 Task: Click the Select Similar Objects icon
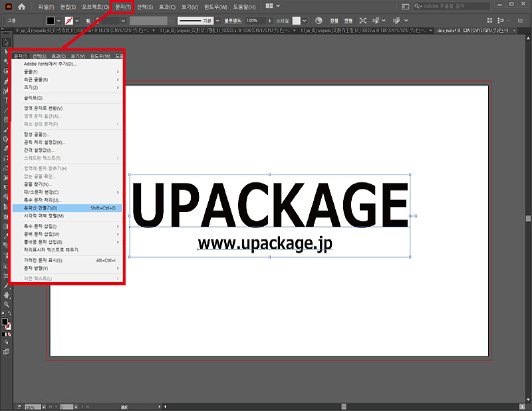pyautogui.click(x=376, y=21)
